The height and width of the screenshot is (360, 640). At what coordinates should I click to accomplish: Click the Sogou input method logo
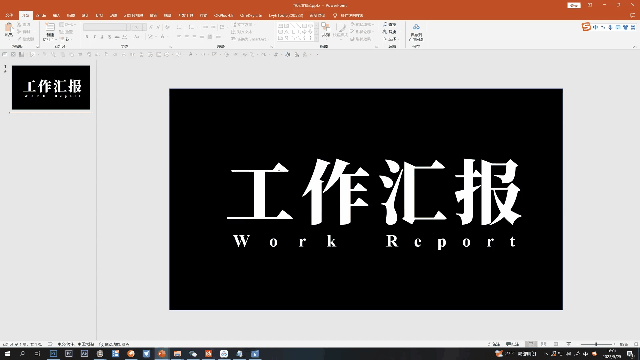pyautogui.click(x=587, y=27)
